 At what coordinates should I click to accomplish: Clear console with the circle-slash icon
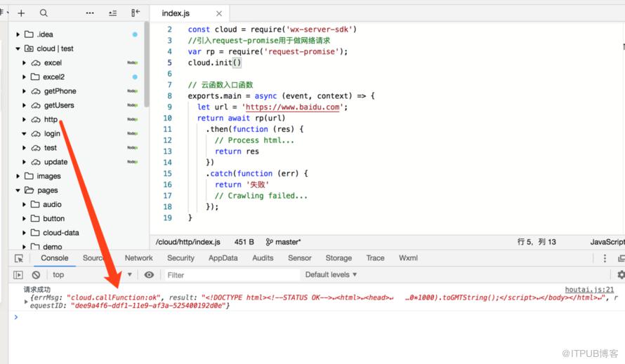pyautogui.click(x=36, y=275)
